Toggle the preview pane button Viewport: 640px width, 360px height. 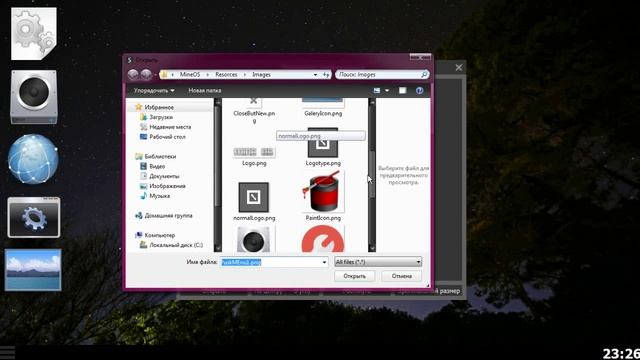click(402, 91)
